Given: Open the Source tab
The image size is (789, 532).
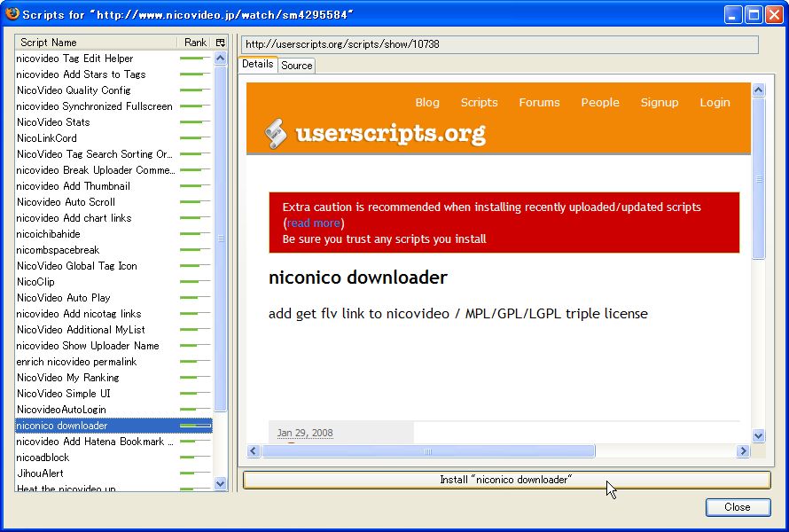Looking at the screenshot, I should pyautogui.click(x=297, y=66).
